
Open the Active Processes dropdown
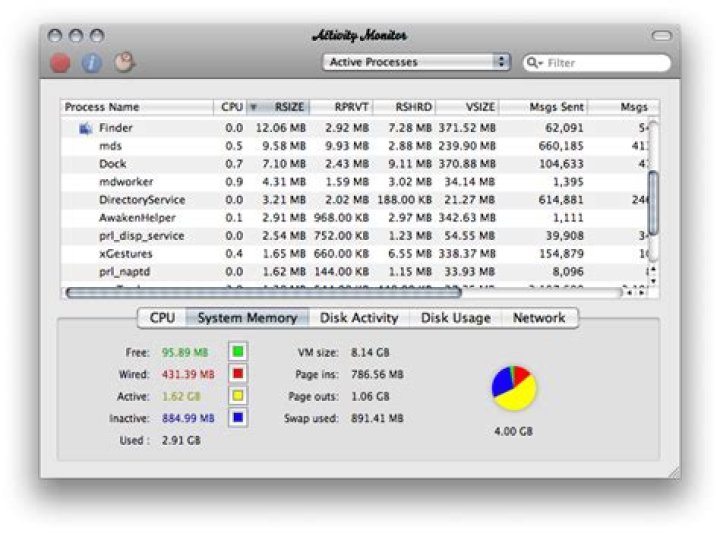(416, 62)
